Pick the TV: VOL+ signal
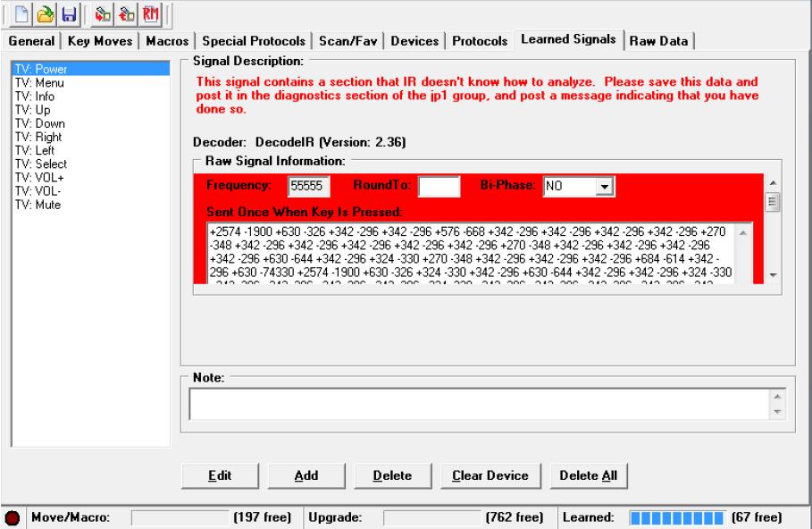Screen dimensions: 812x529 [x=90, y=177]
